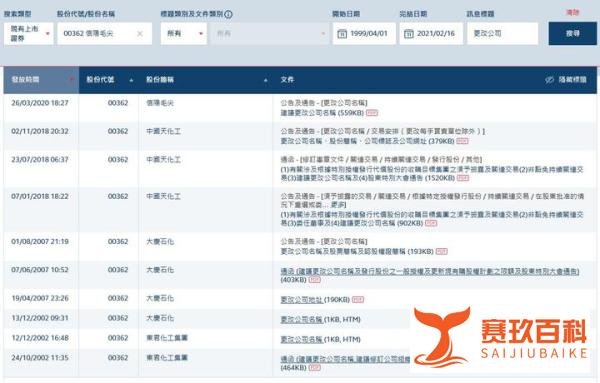Click stock name 東君化工集團 in the 12/12/2002 row
The width and height of the screenshot is (600, 383).
[167, 338]
